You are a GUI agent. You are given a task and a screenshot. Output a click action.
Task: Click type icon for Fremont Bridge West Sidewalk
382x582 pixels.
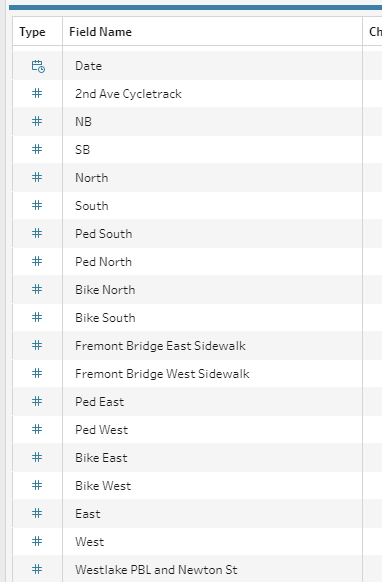click(x=37, y=373)
